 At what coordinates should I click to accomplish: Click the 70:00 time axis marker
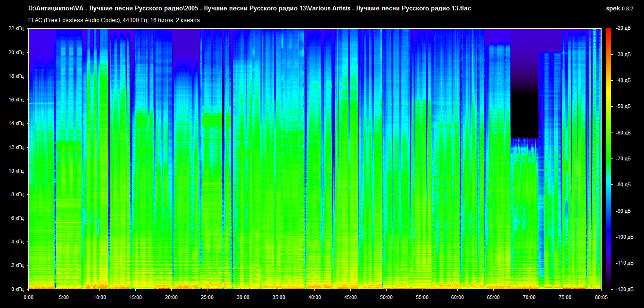(529, 297)
